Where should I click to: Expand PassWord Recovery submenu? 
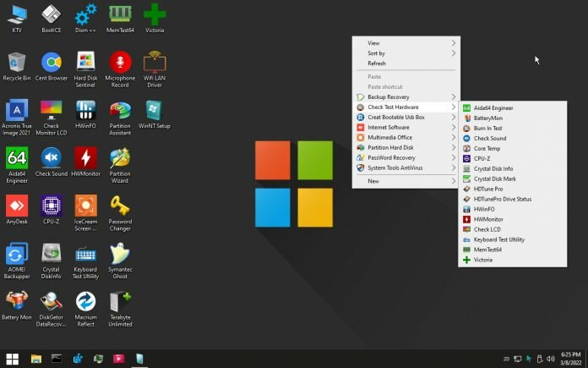tap(406, 157)
